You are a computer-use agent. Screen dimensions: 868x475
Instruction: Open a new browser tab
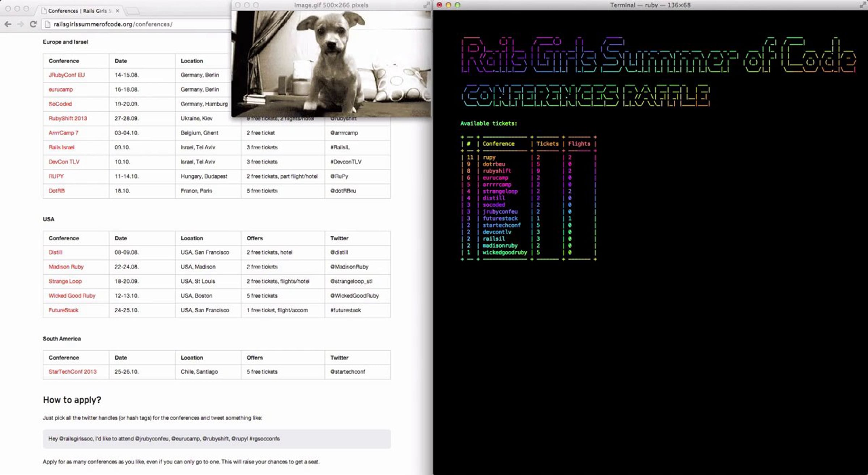coord(133,11)
